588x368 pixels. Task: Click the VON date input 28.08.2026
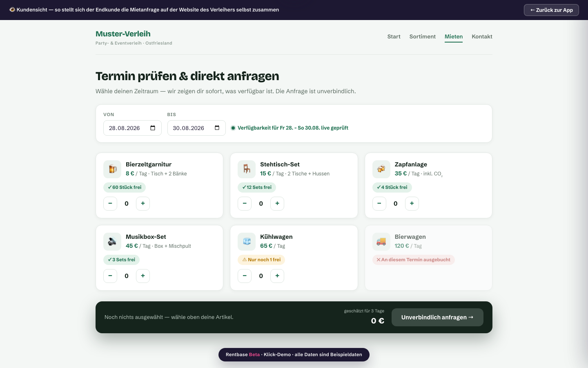coord(132,128)
